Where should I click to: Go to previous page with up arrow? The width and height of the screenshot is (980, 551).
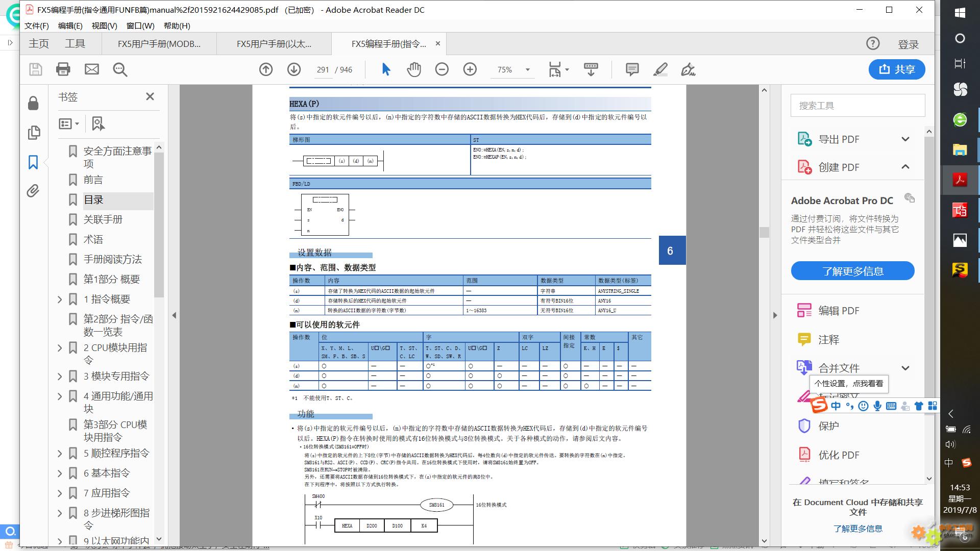(265, 69)
